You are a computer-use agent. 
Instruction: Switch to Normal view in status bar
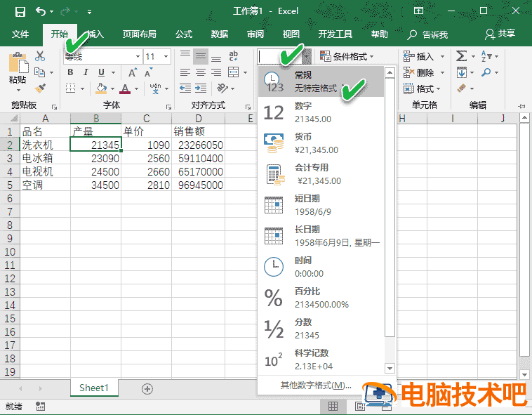[333, 406]
